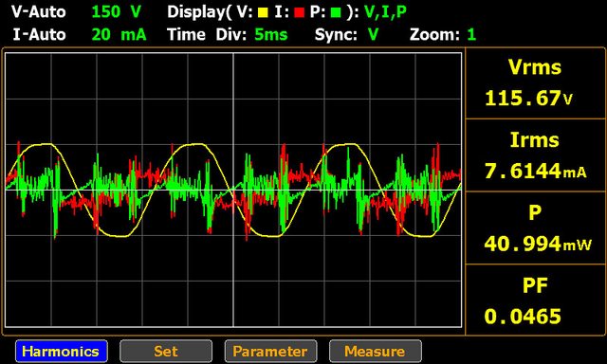The image size is (607, 364).
Task: Change the 20 mA current range
Action: pyautogui.click(x=120, y=35)
